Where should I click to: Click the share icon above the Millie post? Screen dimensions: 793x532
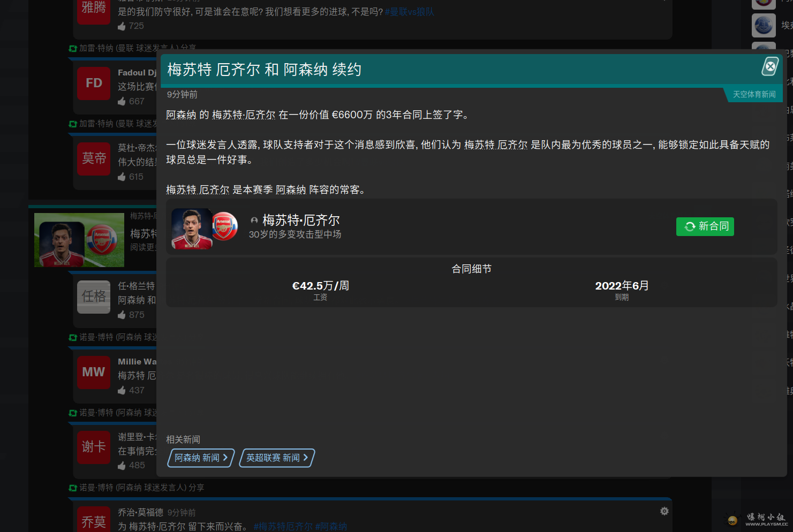[73, 337]
